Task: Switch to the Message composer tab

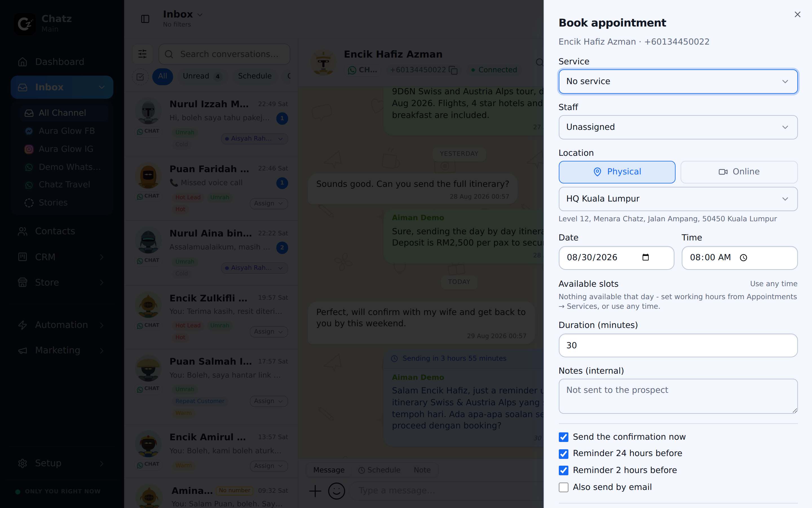Action: (x=328, y=470)
